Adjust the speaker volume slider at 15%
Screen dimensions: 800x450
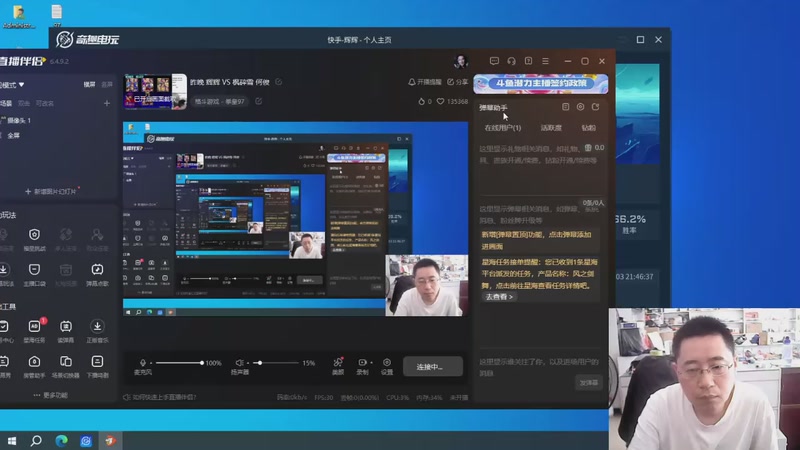click(276, 363)
